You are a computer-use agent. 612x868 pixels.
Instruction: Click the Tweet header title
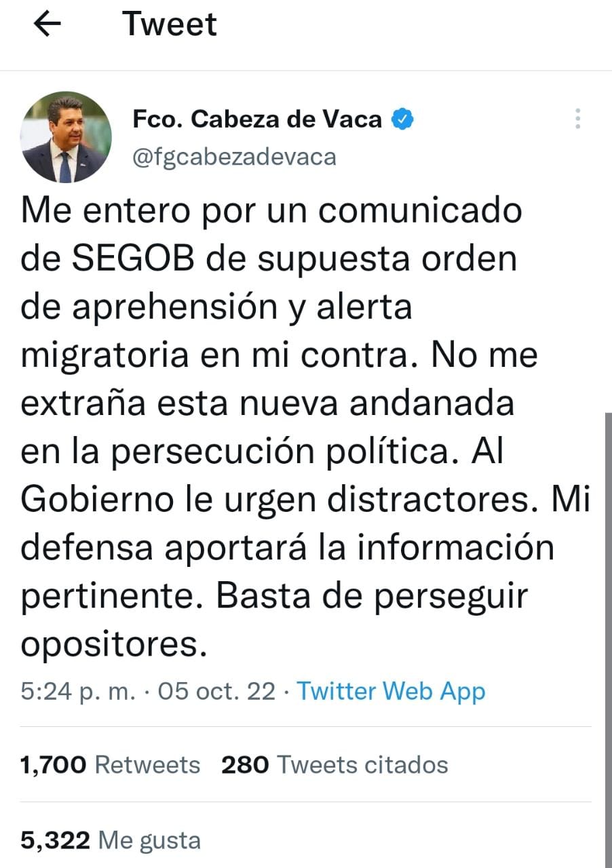[x=170, y=24]
